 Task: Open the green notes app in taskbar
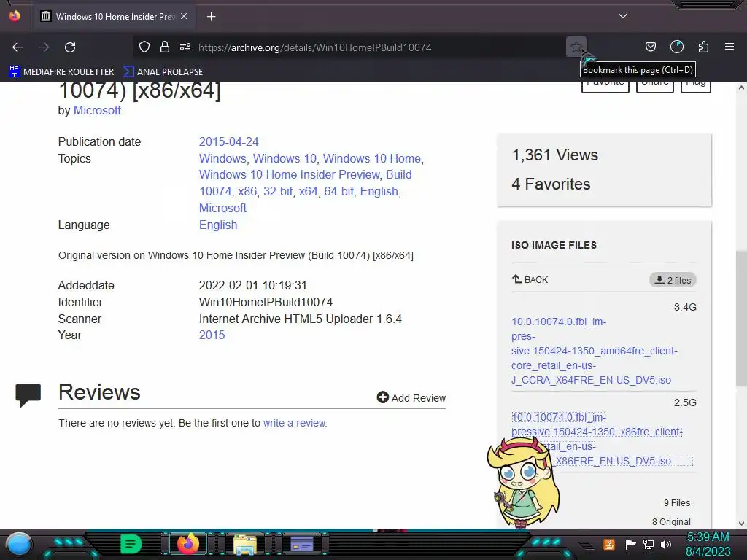(131, 544)
